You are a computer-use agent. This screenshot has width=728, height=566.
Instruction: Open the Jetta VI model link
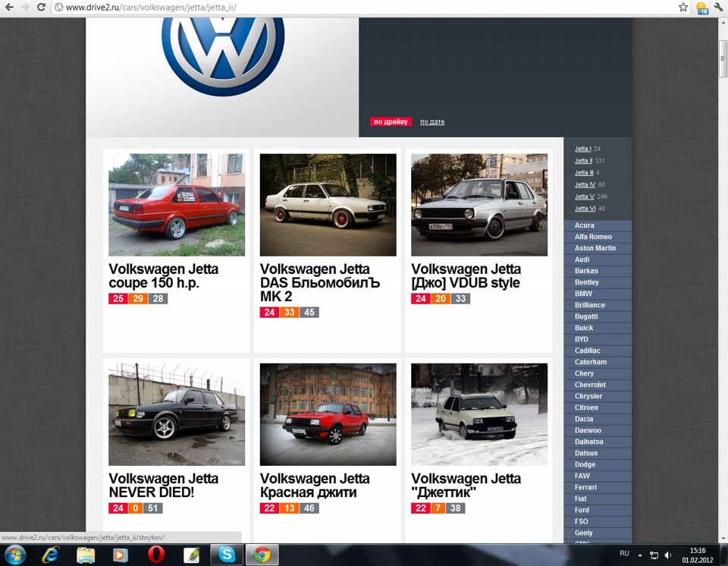[585, 209]
